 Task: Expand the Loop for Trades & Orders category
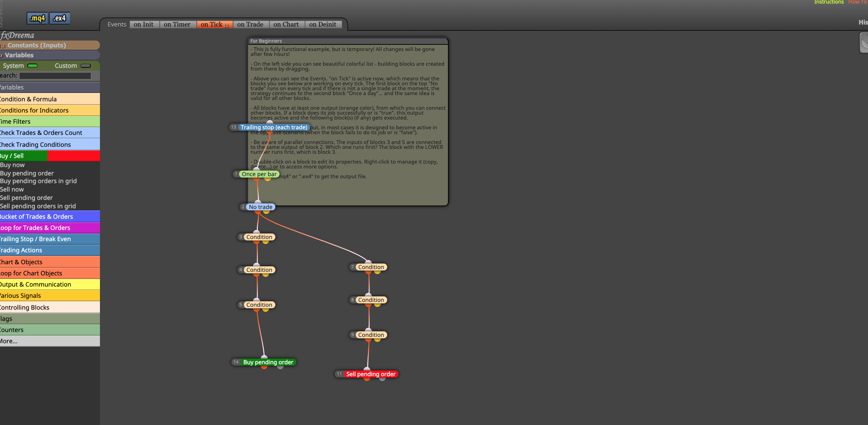tap(50, 228)
